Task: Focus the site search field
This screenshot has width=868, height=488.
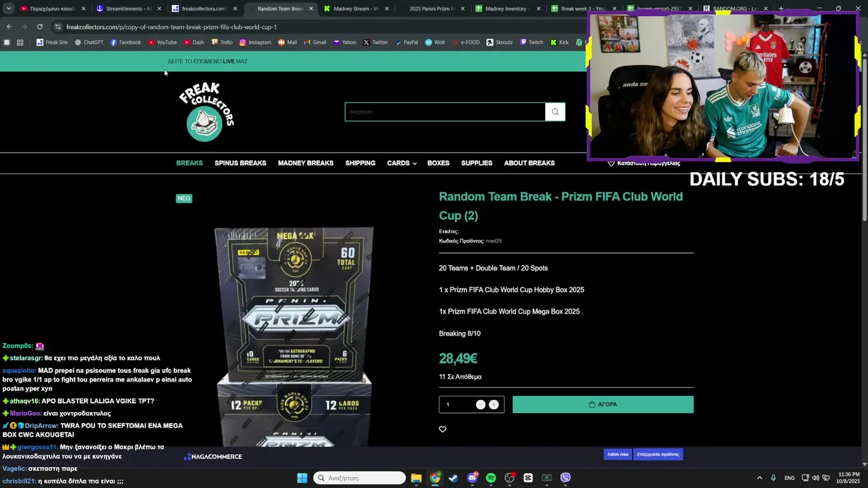Action: [445, 112]
